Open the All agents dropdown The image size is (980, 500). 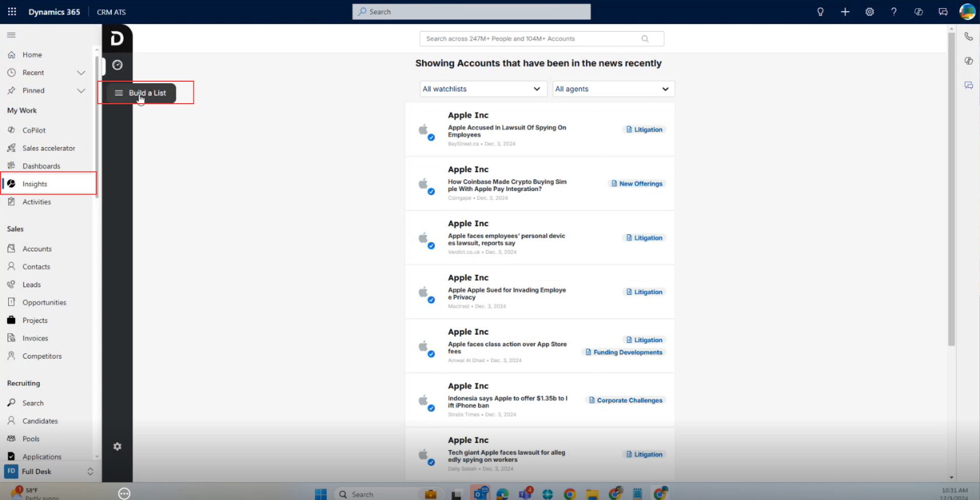pos(613,89)
